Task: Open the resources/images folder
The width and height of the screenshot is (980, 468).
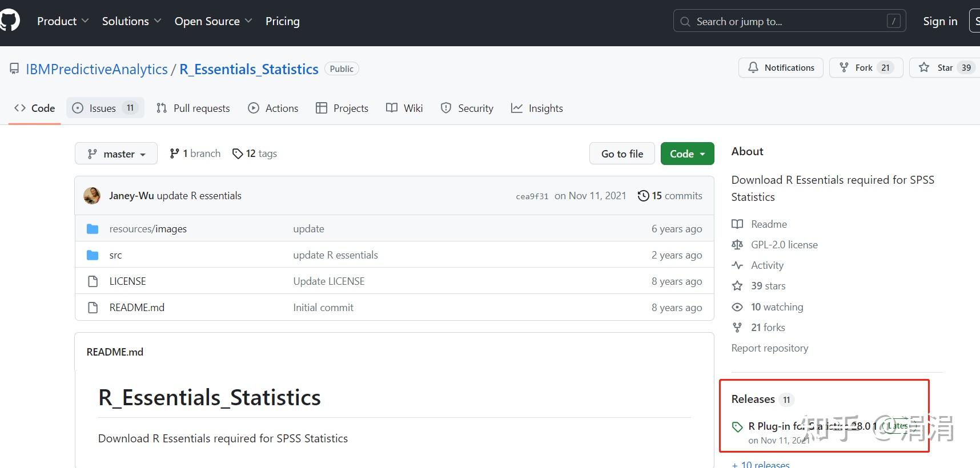Action: pos(148,229)
